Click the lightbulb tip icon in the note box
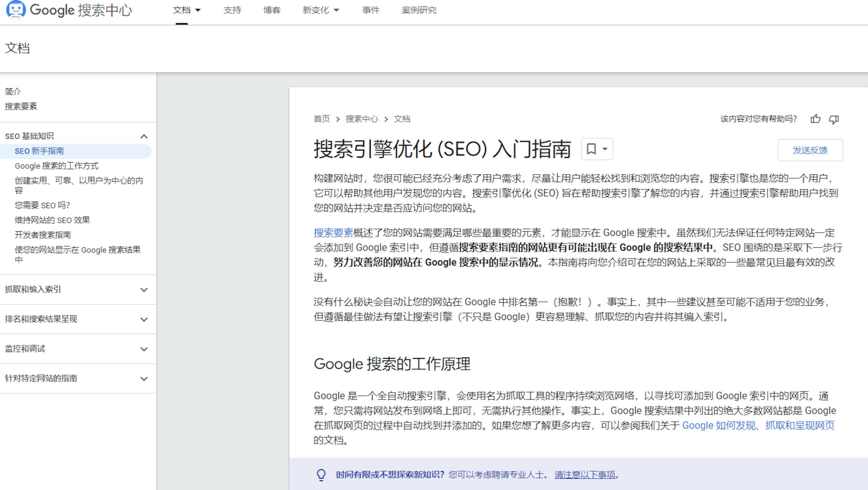The image size is (868, 490). 321,475
